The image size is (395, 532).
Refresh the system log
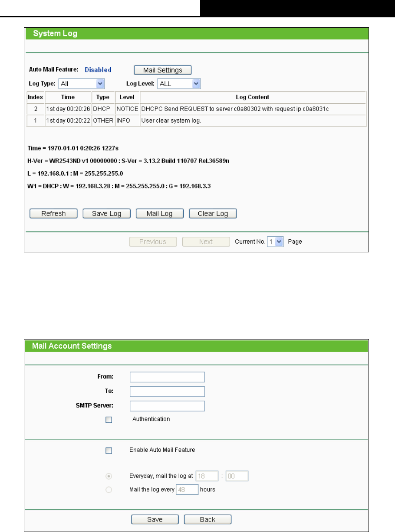(53, 213)
